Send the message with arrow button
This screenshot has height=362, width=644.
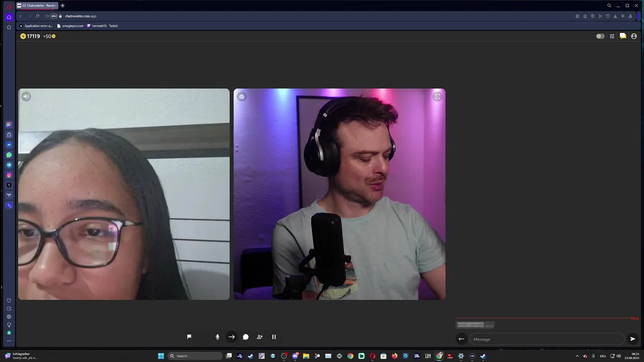click(x=632, y=339)
